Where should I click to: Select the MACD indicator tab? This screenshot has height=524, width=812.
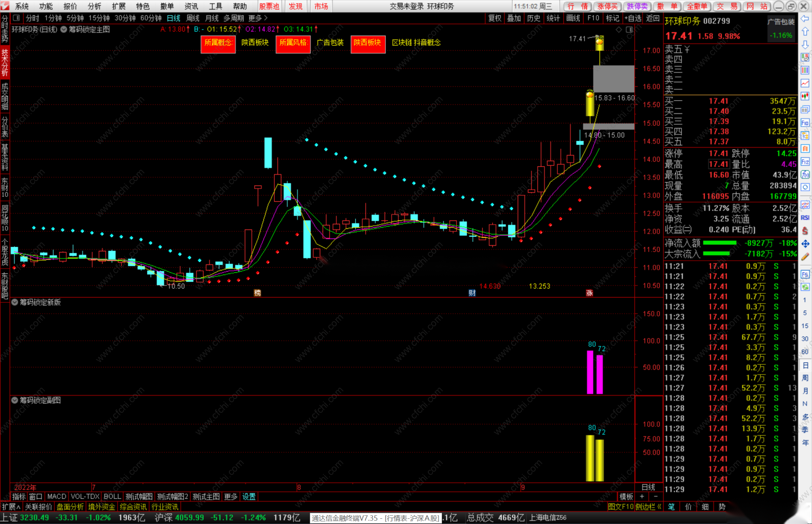(x=56, y=496)
